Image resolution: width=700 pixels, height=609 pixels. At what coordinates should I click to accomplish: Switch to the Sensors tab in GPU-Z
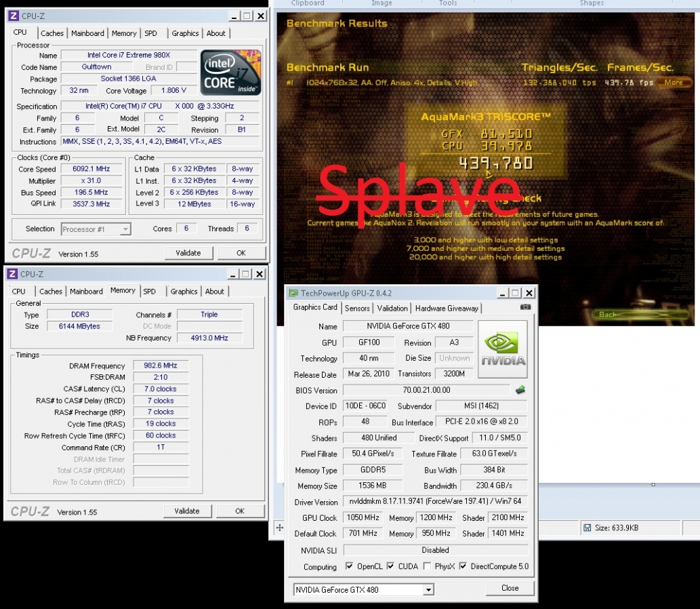(x=357, y=308)
